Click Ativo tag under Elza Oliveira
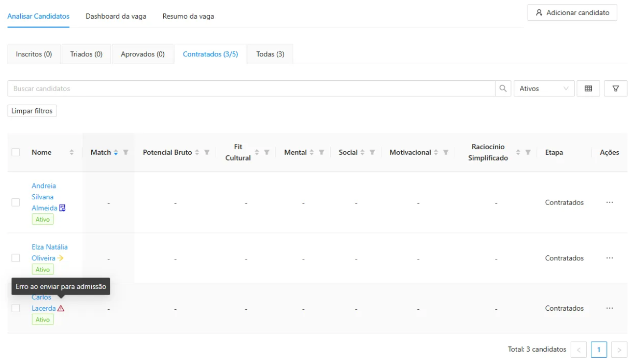The image size is (636, 364). (43, 269)
